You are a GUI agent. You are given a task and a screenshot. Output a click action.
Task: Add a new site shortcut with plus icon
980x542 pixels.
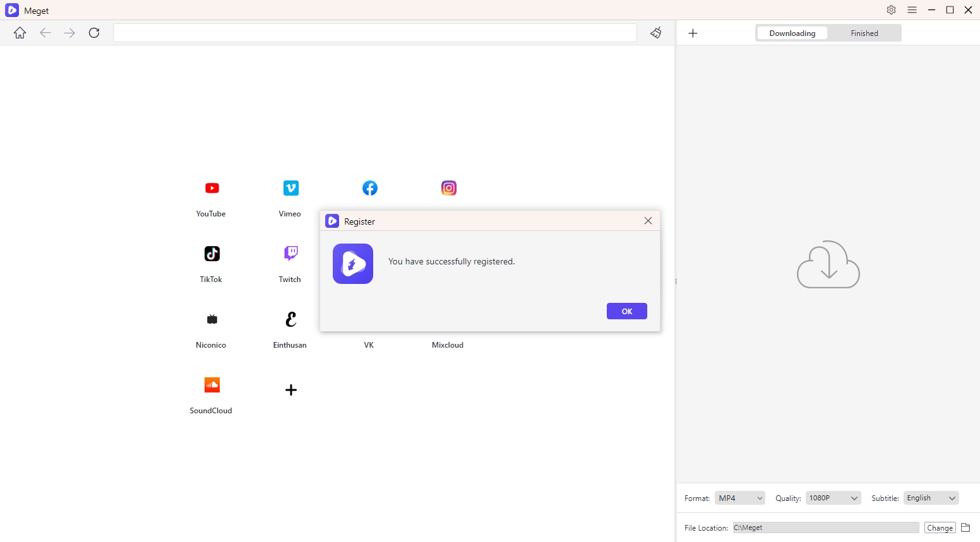click(x=290, y=390)
